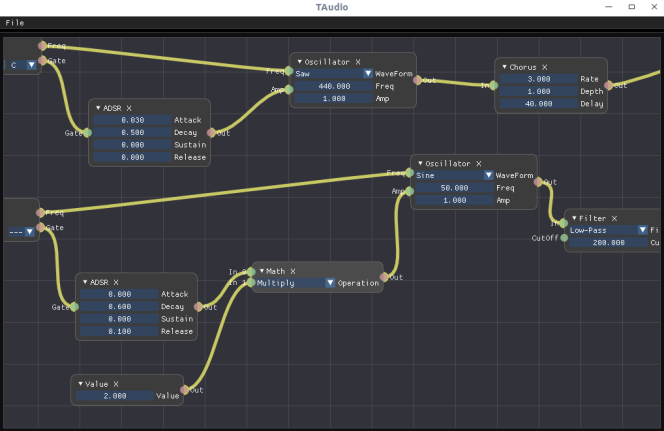Collapse the Filter node
Image resolution: width=664 pixels, height=431 pixels.
[574, 218]
